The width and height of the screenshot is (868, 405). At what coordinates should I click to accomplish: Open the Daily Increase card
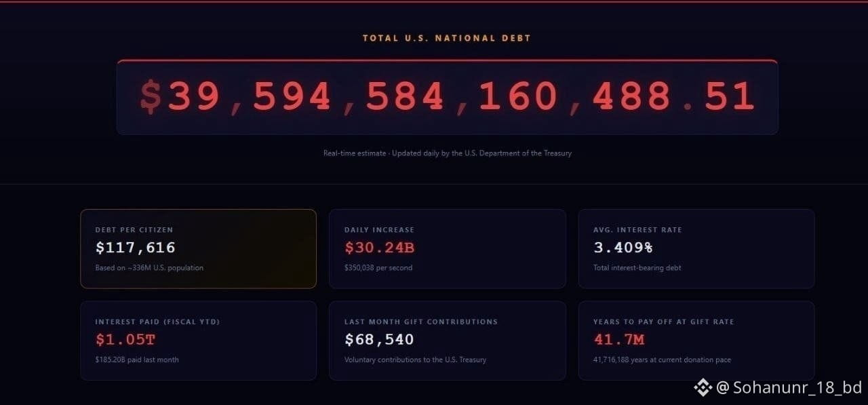pyautogui.click(x=448, y=248)
